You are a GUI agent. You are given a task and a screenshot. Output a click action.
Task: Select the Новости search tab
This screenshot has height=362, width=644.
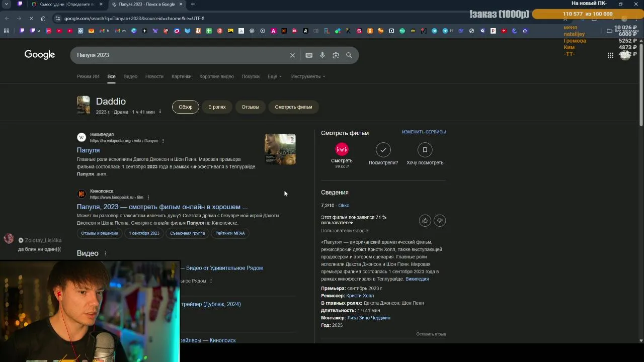click(154, 76)
